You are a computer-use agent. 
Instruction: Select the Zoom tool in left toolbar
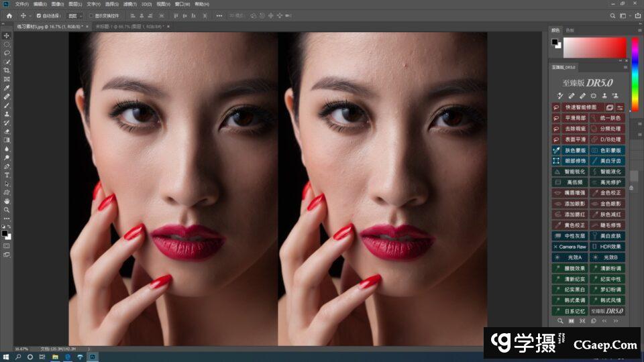(7, 210)
